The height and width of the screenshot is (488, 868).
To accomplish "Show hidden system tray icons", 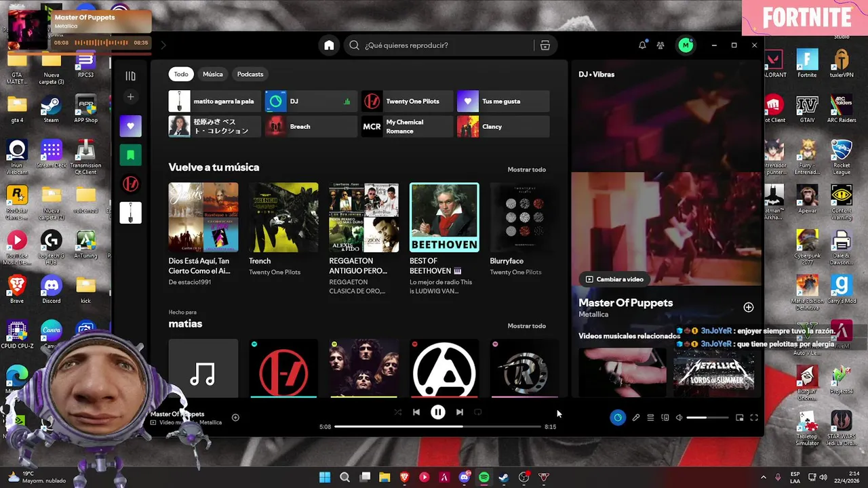I will (763, 477).
